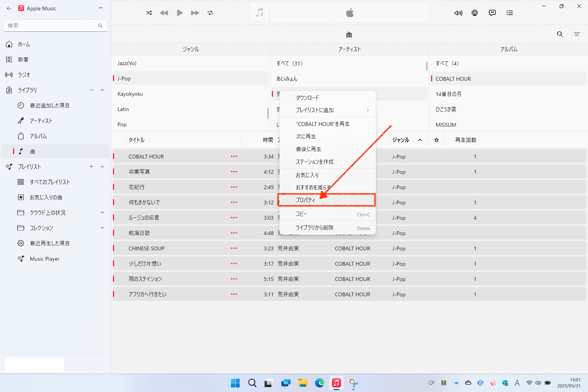Image resolution: width=588 pixels, height=392 pixels.
Task: Show lyrics panel icon
Action: click(492, 13)
